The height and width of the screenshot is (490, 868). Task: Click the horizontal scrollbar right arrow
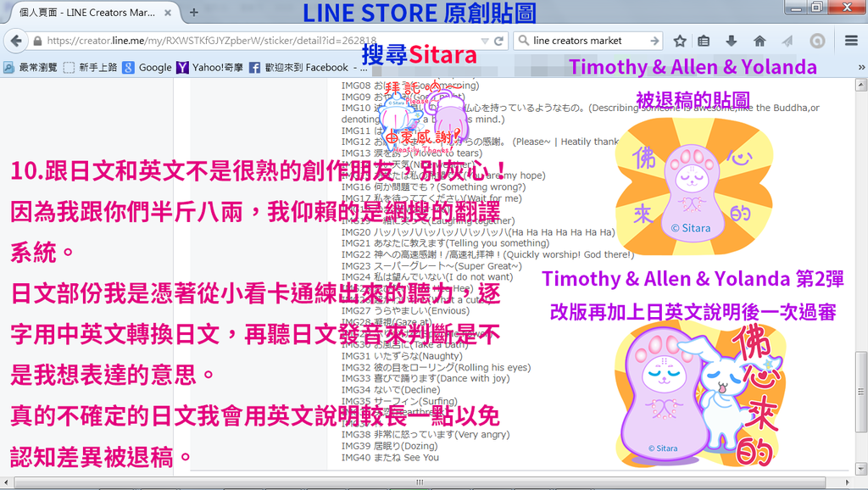click(x=848, y=482)
